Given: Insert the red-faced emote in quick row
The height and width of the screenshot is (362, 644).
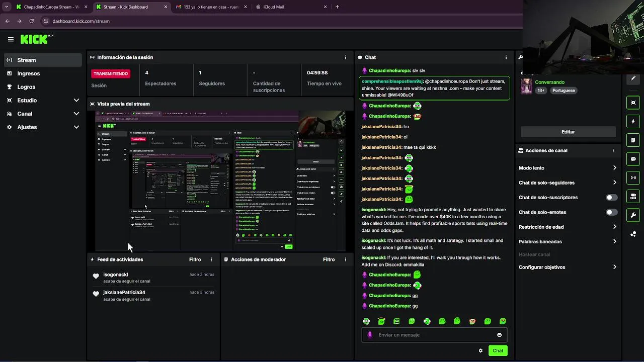Looking at the screenshot, I should point(472,321).
